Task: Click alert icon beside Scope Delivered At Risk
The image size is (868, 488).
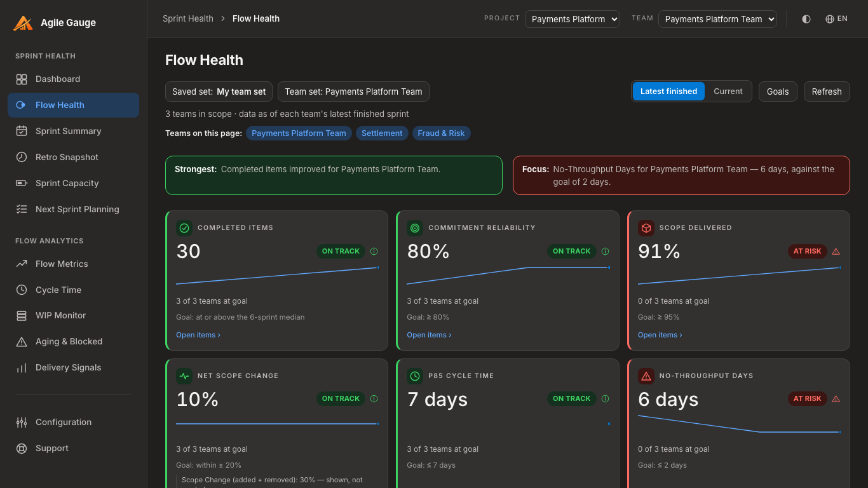Action: click(836, 251)
